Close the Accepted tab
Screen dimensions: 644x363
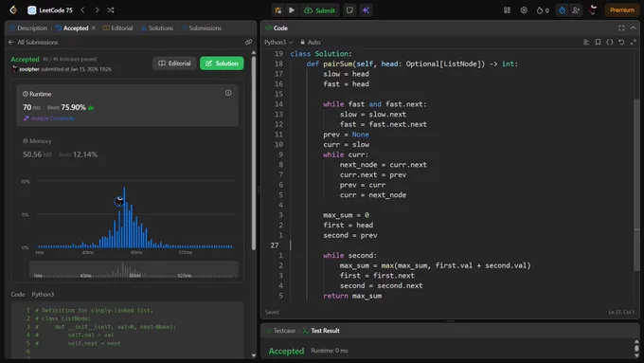pyautogui.click(x=94, y=27)
